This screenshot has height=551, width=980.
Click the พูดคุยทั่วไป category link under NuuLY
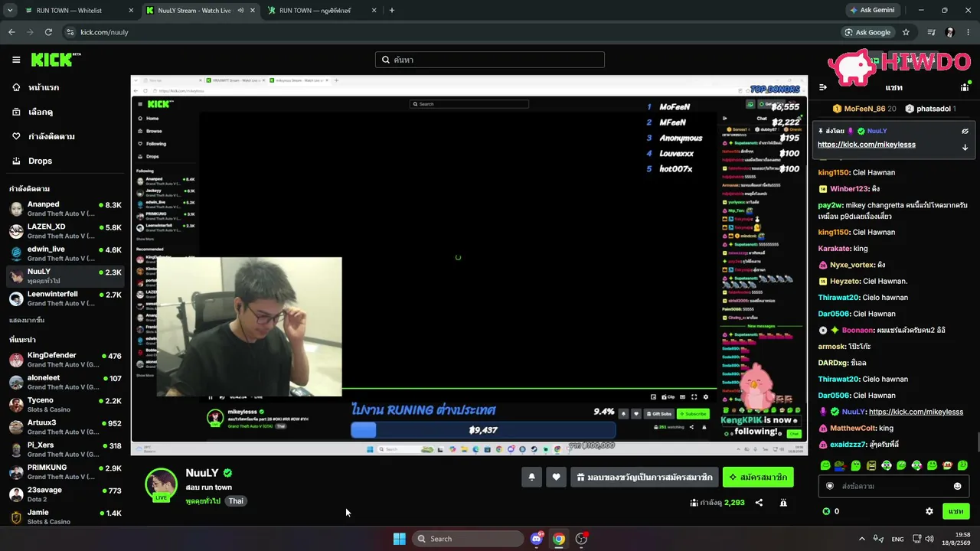point(203,501)
